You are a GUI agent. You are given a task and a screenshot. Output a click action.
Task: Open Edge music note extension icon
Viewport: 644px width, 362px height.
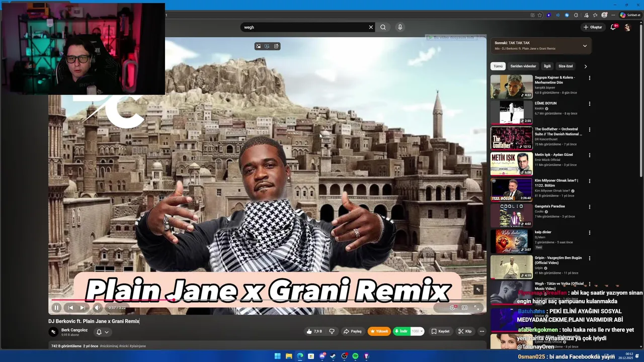585,15
